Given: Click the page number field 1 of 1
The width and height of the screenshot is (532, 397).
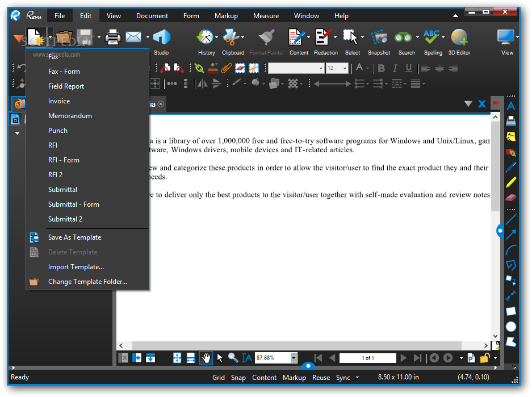Looking at the screenshot, I should click(x=368, y=358).
